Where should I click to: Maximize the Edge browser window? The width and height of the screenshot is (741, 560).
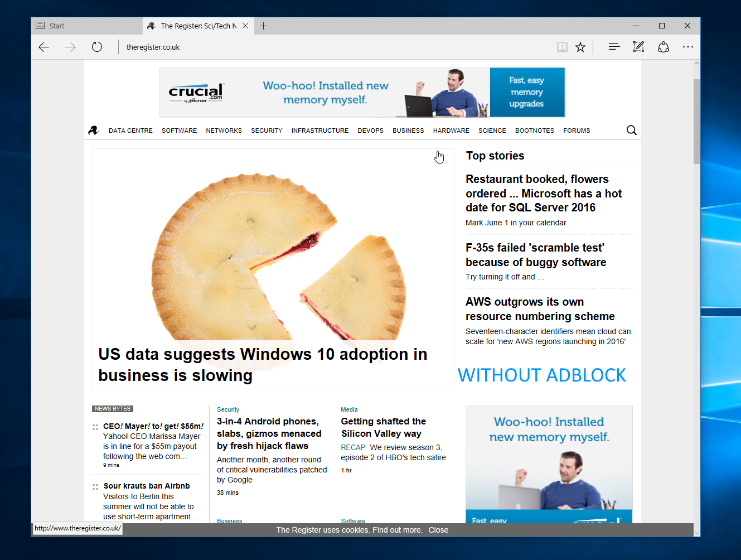[662, 26]
